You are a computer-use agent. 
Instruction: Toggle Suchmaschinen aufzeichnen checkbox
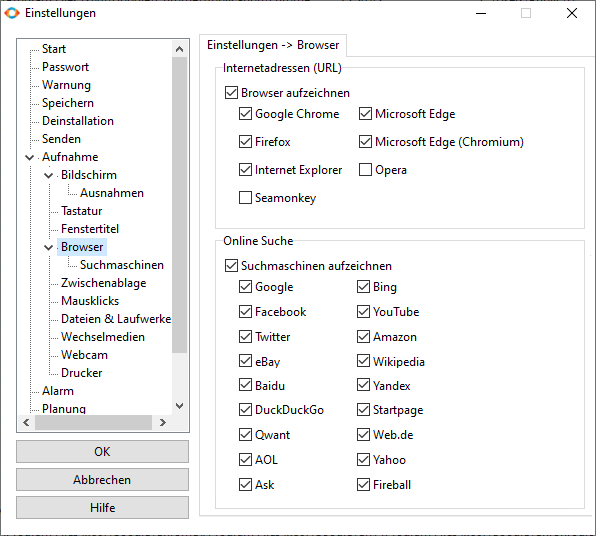[231, 266]
